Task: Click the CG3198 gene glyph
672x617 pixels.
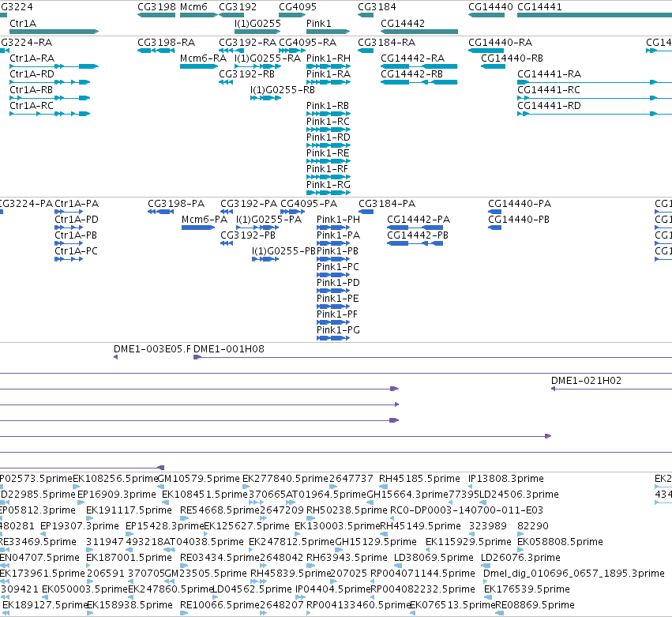Action: pyautogui.click(x=156, y=15)
